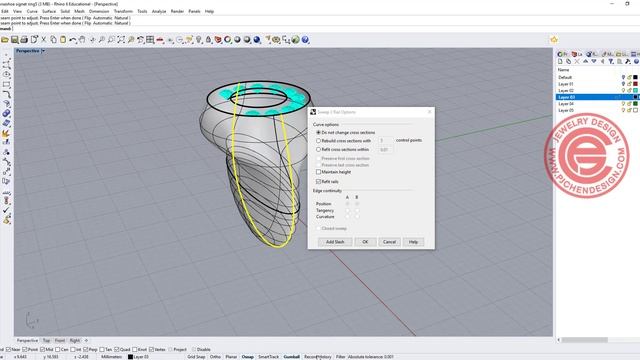Click the blue Help question mark icon
This screenshot has height=360, width=640.
click(x=305, y=40)
